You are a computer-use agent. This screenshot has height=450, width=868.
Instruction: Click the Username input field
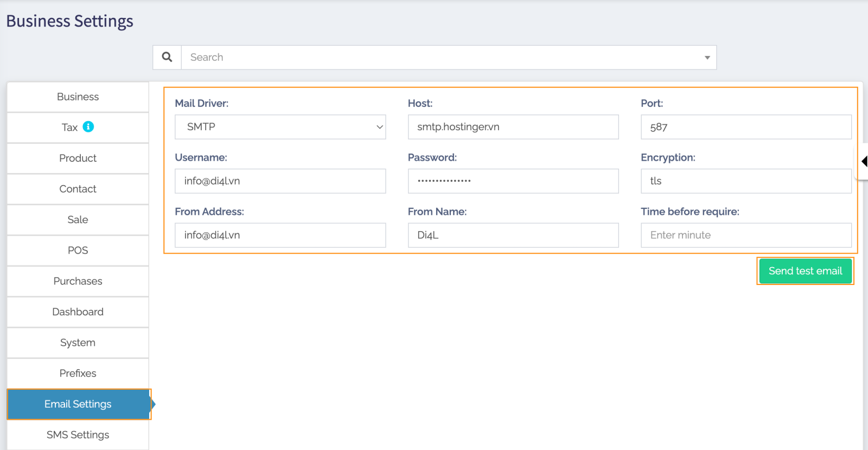[x=280, y=181]
